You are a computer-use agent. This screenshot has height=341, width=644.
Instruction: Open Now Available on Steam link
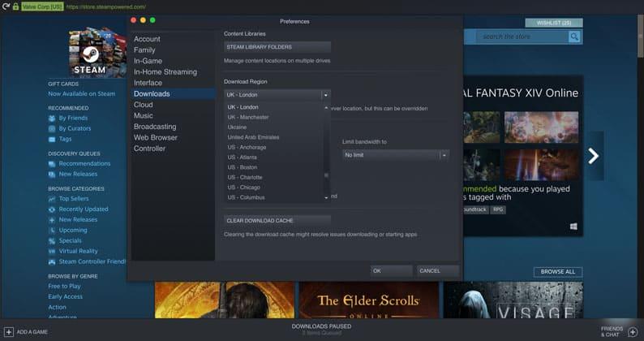82,94
